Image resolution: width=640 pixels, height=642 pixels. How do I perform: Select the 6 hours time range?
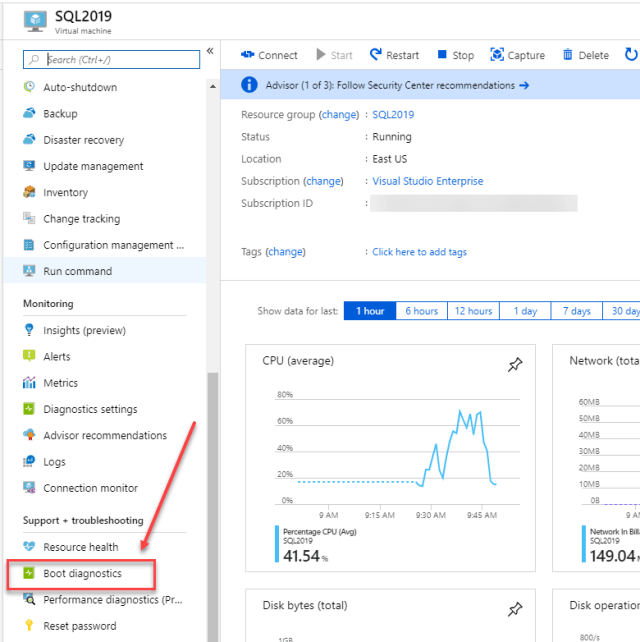pos(421,311)
